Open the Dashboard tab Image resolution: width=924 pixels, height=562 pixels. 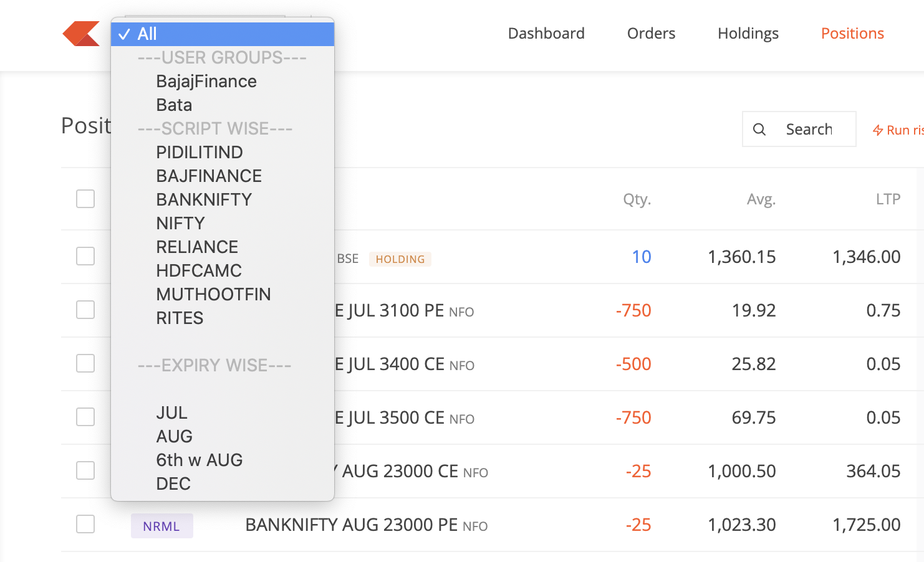546,34
